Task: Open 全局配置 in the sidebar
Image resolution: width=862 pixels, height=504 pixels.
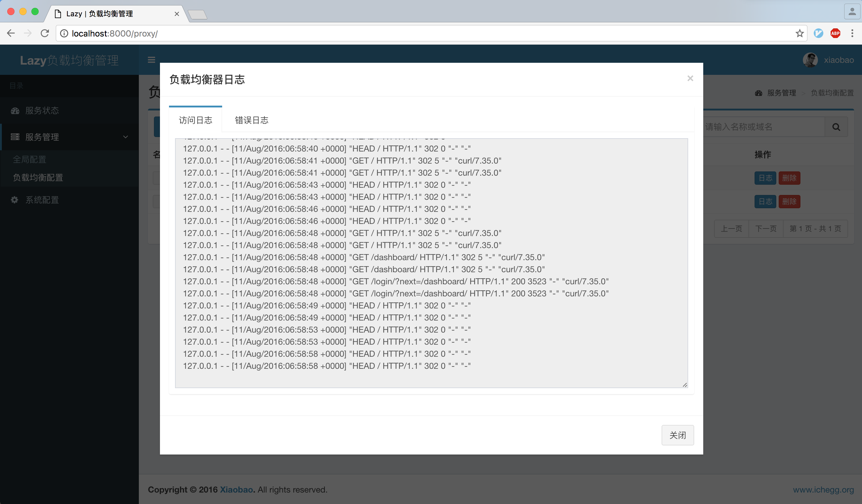Action: (29, 159)
